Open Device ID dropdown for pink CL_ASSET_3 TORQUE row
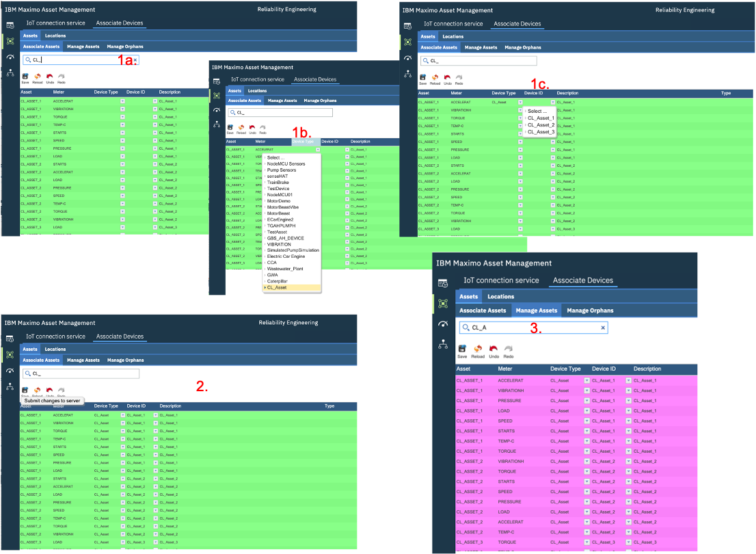This screenshot has height=554, width=756. tap(628, 542)
